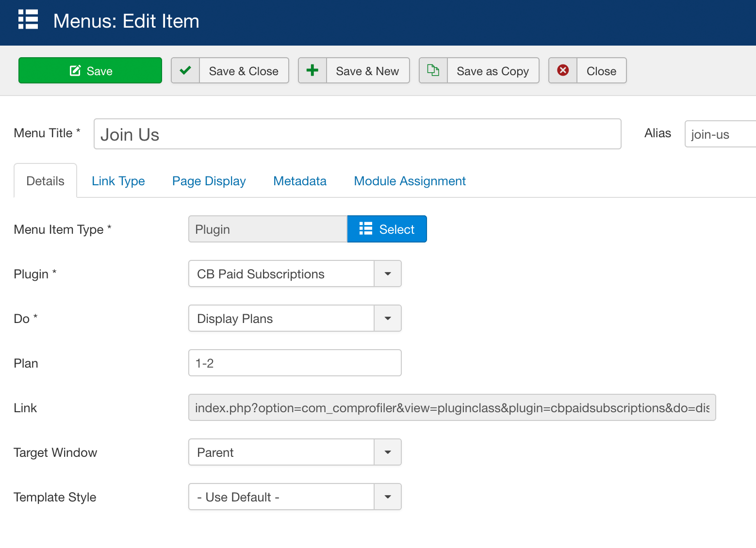
Task: Open the Page Display tab
Action: 209,181
